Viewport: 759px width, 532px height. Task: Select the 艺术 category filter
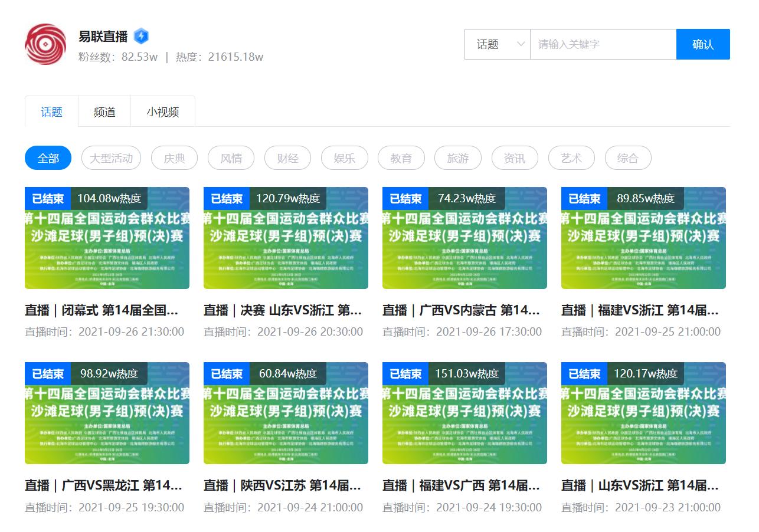tap(571, 157)
